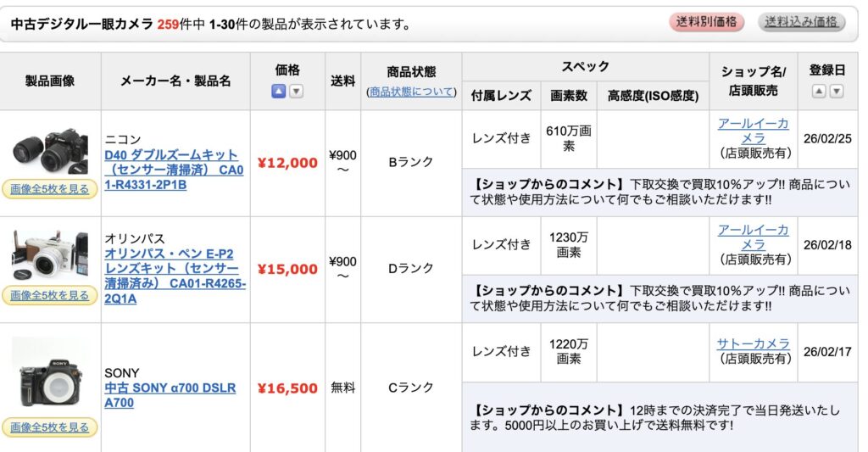Open the SONY α700 camera thumbnail
The image size is (868, 452).
50,375
